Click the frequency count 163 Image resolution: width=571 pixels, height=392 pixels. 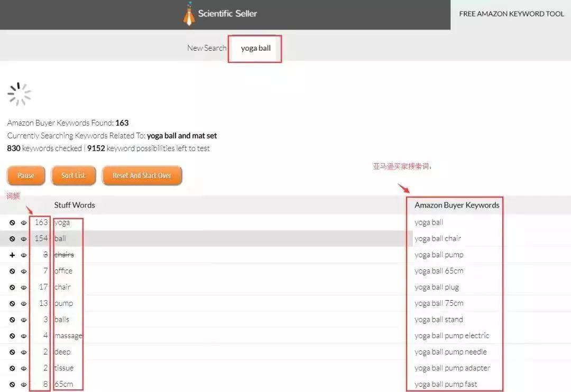pos(41,222)
